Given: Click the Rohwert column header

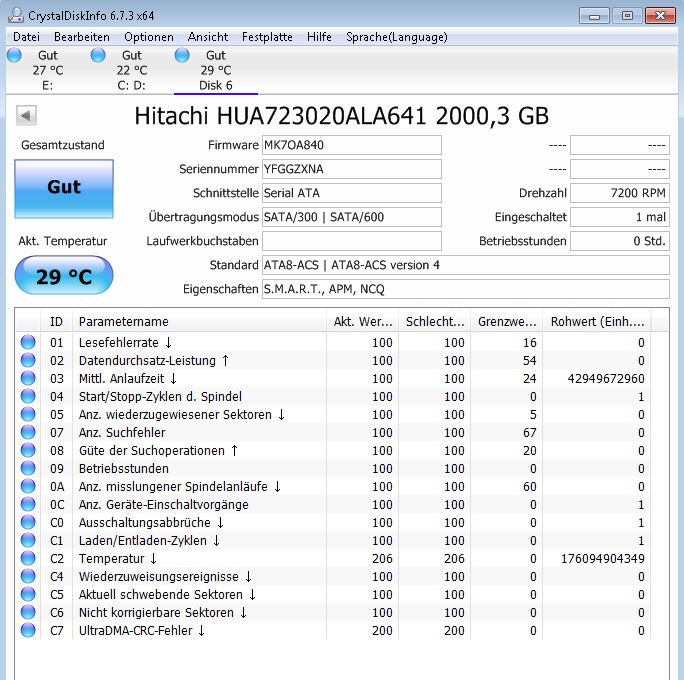Looking at the screenshot, I should tap(597, 321).
